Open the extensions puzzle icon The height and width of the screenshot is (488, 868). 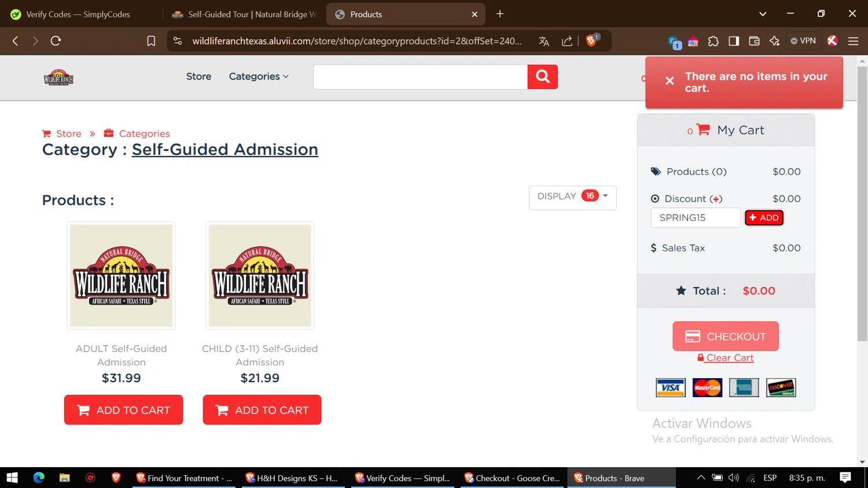coord(713,41)
